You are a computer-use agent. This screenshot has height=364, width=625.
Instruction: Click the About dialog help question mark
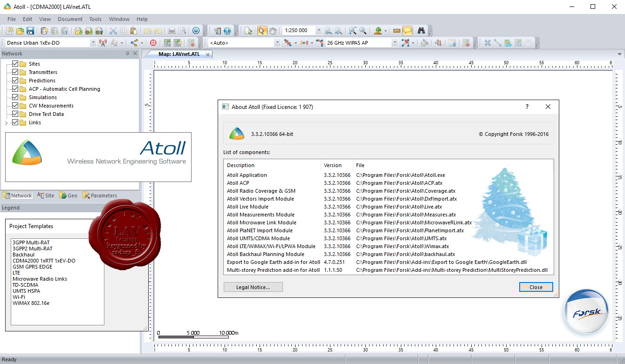click(x=527, y=107)
